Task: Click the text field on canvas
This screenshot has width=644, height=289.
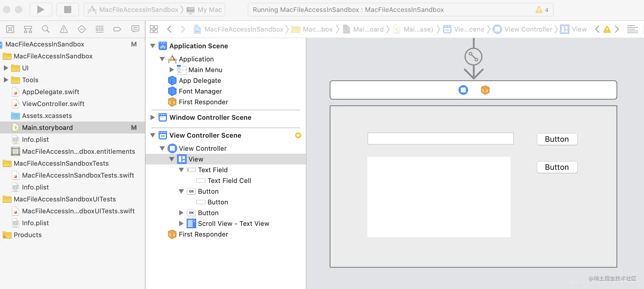Action: [x=441, y=139]
